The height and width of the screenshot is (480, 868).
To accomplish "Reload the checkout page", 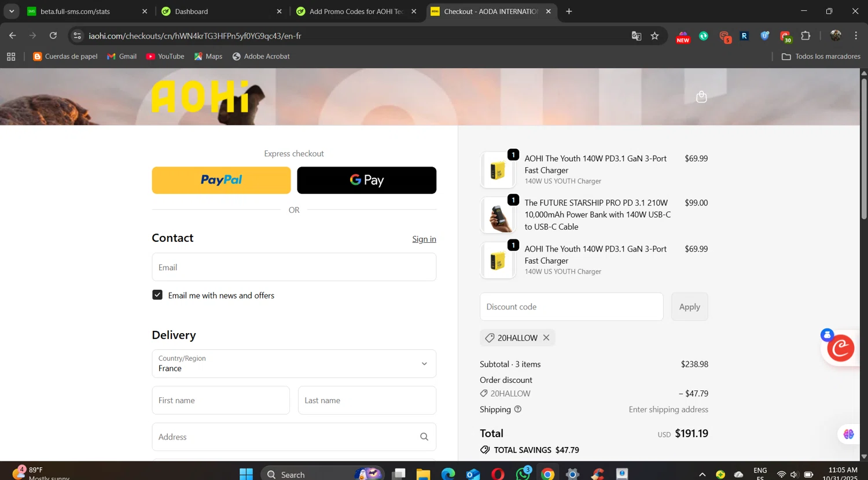I will 53,36.
